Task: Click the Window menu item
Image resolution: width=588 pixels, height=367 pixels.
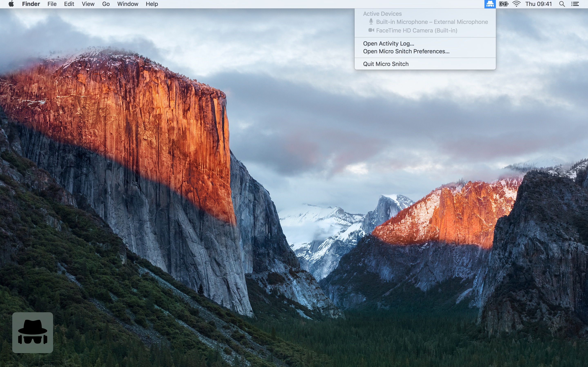Action: (128, 4)
